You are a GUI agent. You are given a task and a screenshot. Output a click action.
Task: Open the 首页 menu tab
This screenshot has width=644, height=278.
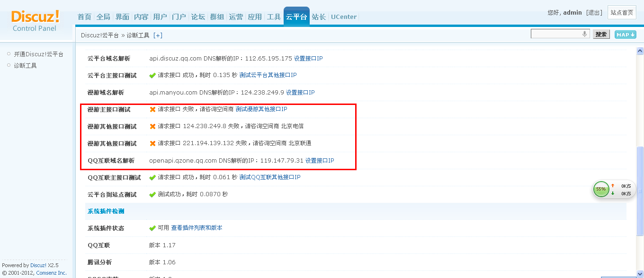84,17
